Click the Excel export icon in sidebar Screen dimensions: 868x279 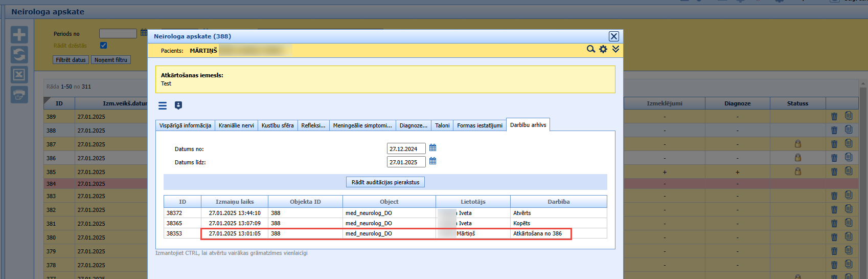(19, 75)
